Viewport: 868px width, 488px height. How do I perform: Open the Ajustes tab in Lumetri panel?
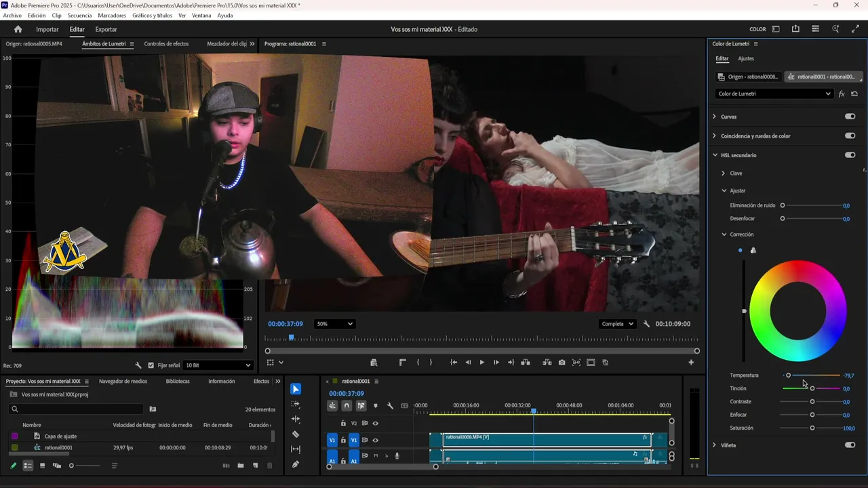[746, 59]
